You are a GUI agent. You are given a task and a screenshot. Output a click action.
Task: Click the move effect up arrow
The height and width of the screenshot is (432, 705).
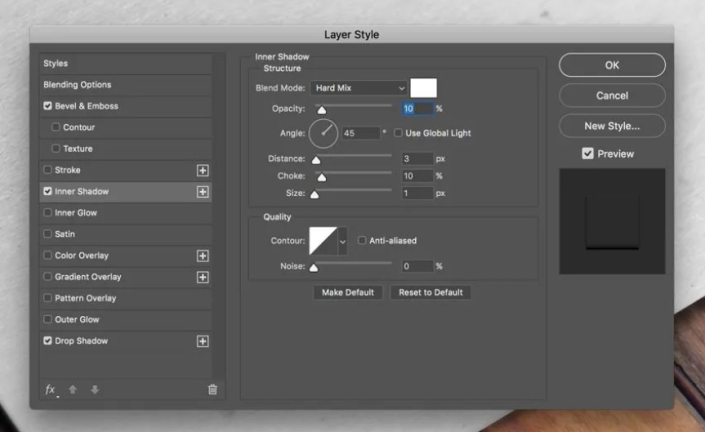tap(73, 389)
